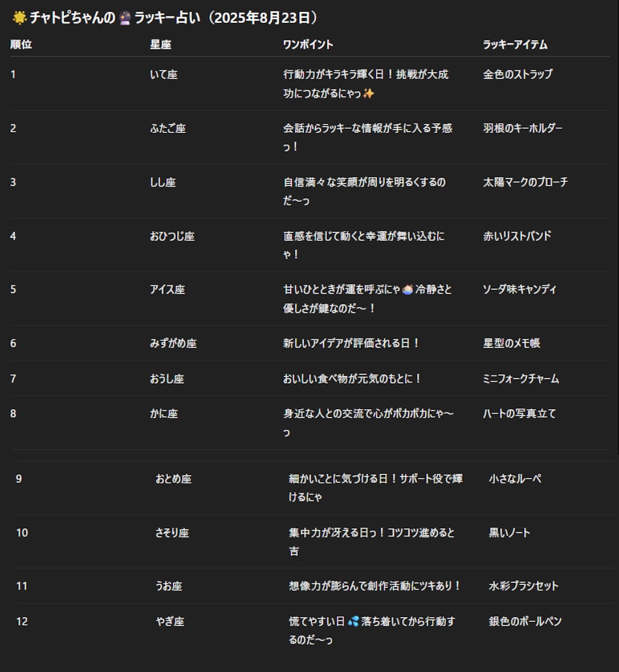
Task: Click the sweat droplets emoji in やぎ座 row
Action: click(x=353, y=621)
